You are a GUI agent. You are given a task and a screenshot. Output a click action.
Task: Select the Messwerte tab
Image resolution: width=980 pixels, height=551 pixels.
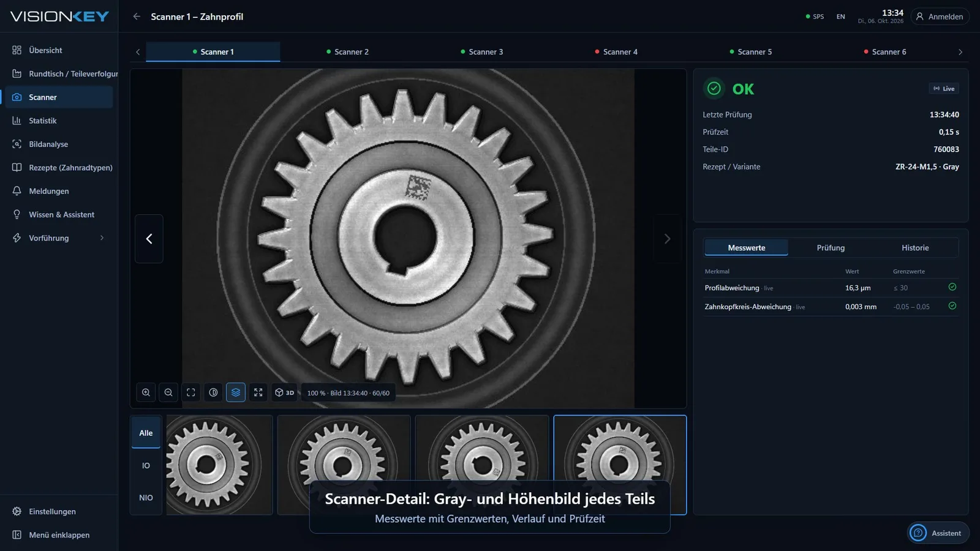[747, 247]
